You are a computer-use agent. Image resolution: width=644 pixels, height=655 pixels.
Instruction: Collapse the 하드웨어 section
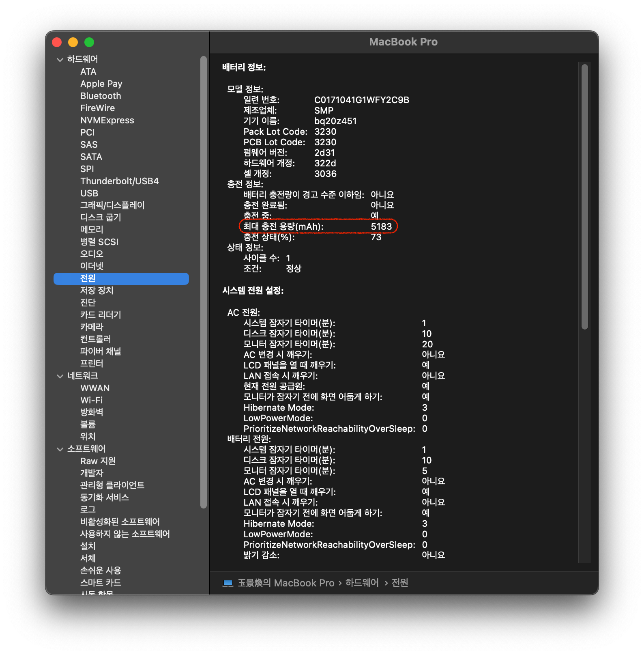[60, 60]
